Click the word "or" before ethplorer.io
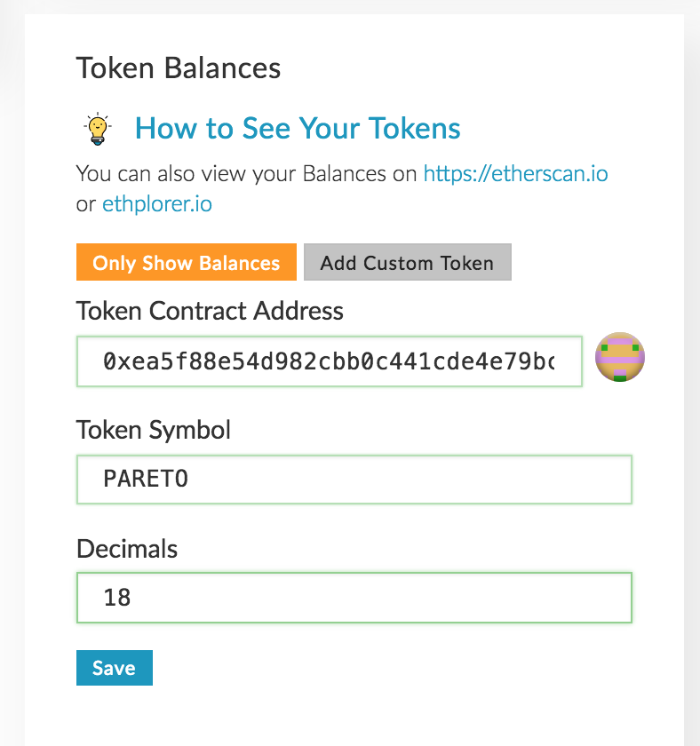 pyautogui.click(x=85, y=204)
